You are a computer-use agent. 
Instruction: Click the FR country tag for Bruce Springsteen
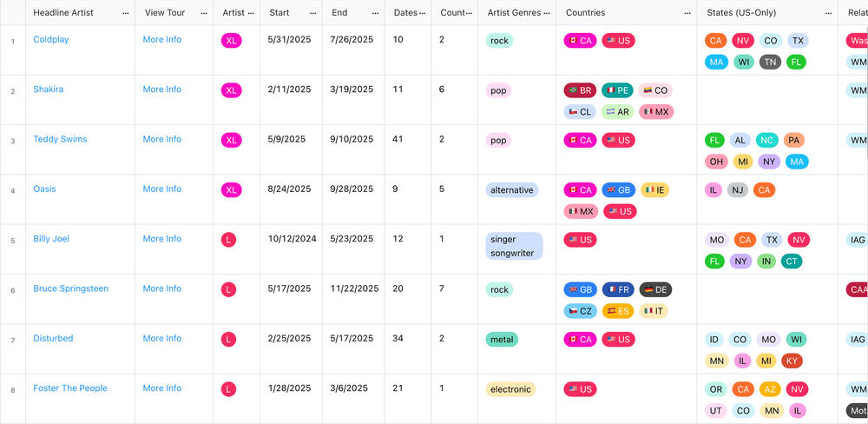point(618,290)
